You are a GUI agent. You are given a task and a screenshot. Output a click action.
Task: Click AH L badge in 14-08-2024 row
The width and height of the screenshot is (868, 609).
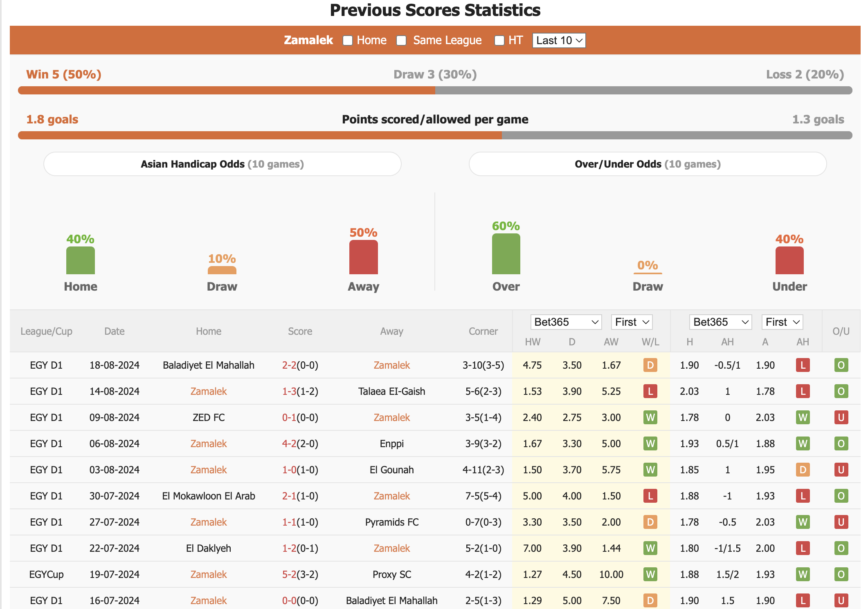point(803,391)
